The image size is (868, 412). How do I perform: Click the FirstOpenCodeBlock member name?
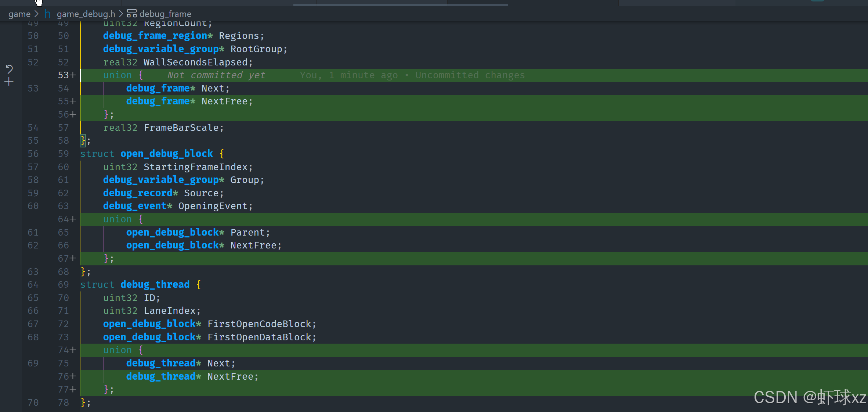click(x=259, y=324)
